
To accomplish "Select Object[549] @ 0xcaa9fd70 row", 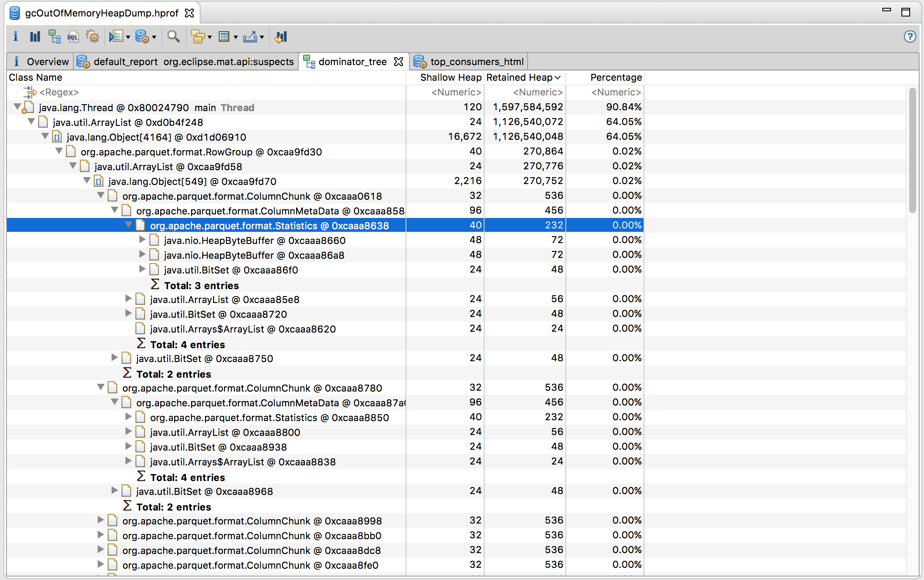I will 325,181.
